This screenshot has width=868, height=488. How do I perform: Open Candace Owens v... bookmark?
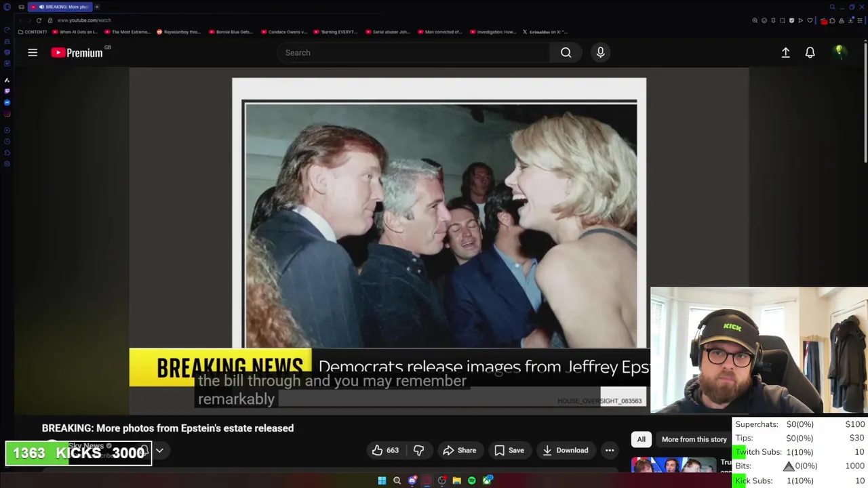click(x=283, y=32)
